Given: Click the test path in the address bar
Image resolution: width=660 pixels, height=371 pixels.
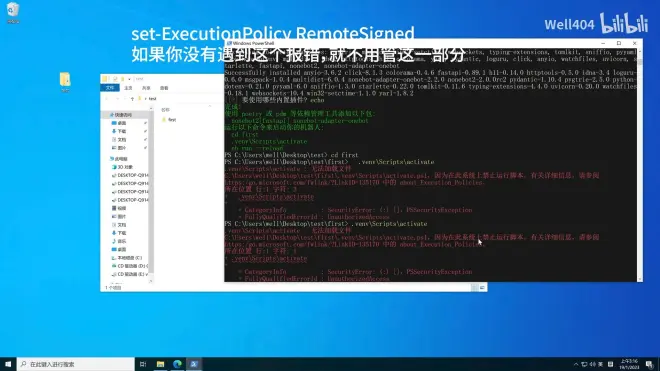Looking at the screenshot, I should point(152,99).
